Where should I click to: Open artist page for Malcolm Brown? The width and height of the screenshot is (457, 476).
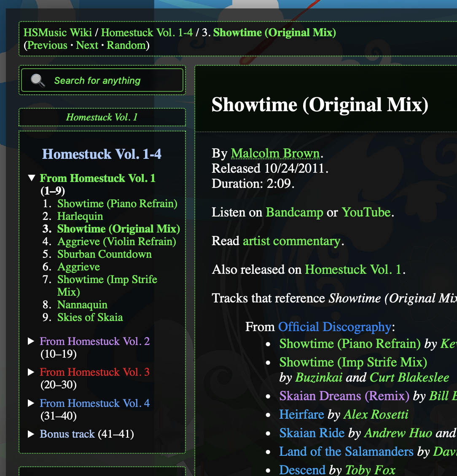275,153
